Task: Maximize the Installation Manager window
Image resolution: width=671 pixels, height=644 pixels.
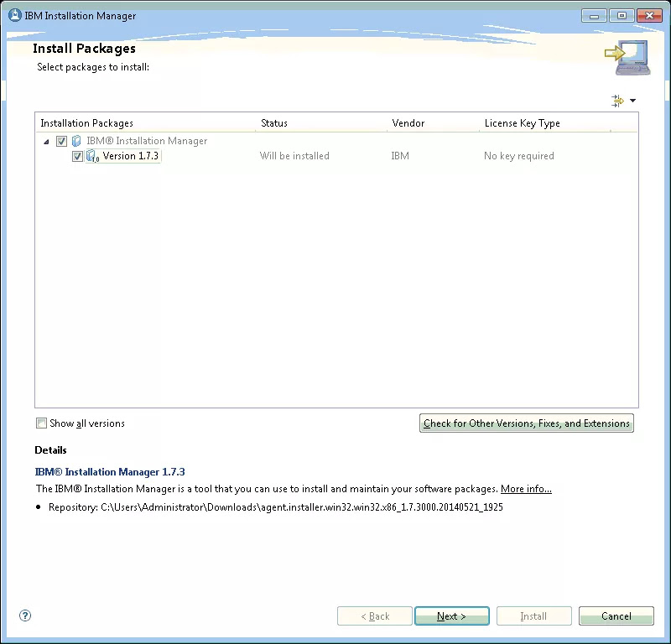Action: coord(622,16)
